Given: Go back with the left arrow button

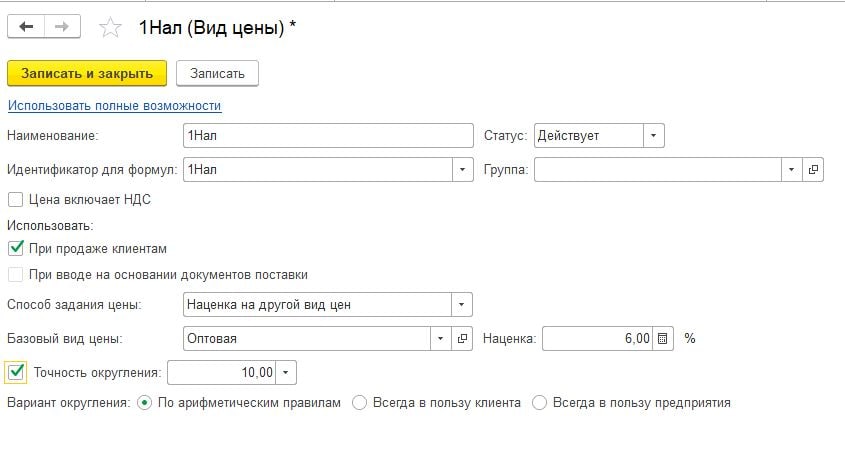Looking at the screenshot, I should click(26, 26).
